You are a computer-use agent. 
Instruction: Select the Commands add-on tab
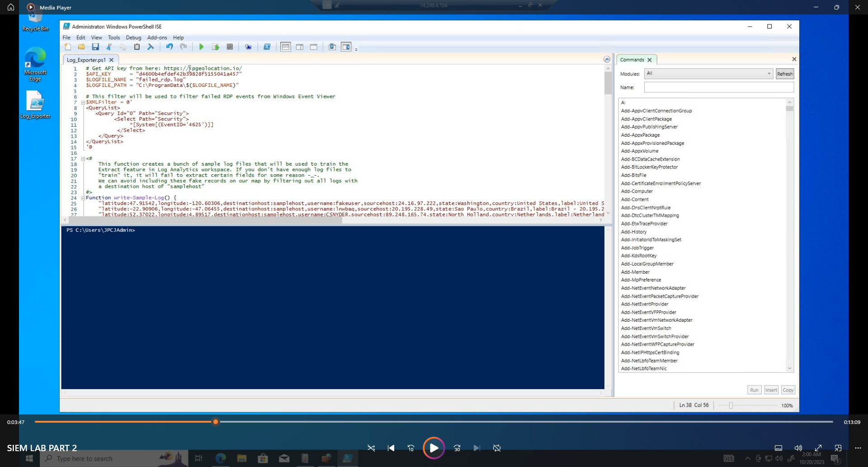(632, 60)
